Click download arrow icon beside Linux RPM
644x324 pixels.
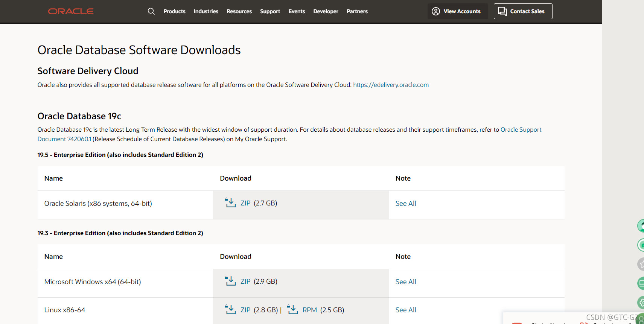(292, 310)
